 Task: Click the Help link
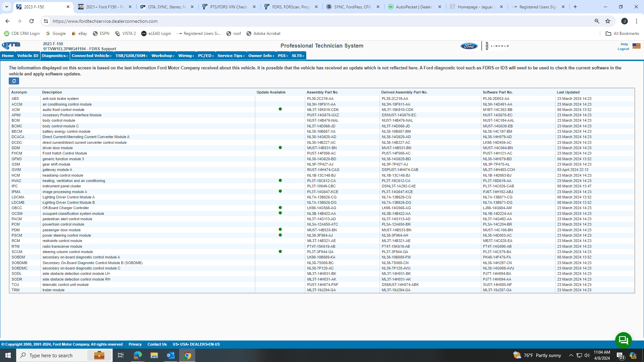pyautogui.click(x=624, y=44)
